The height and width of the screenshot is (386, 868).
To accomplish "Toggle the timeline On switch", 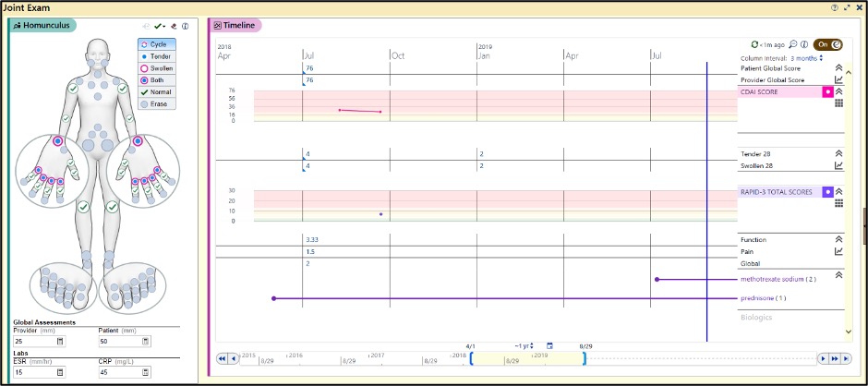I will [x=827, y=44].
